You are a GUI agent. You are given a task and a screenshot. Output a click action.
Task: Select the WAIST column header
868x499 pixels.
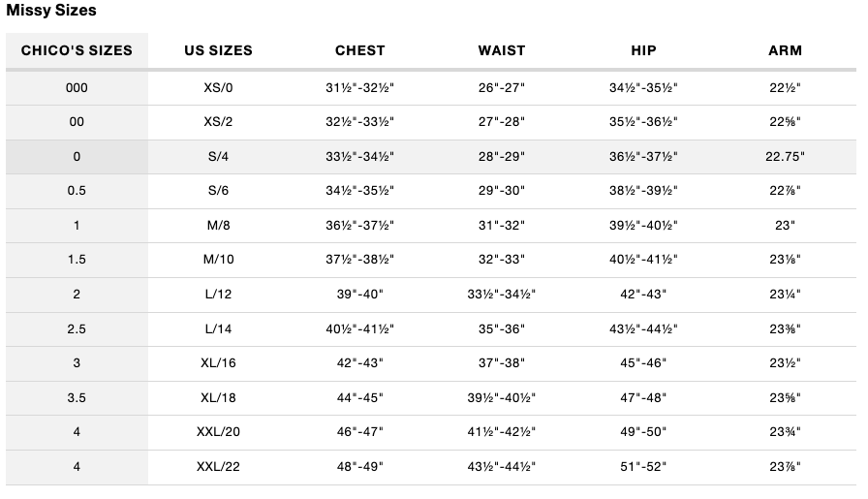[x=501, y=50]
